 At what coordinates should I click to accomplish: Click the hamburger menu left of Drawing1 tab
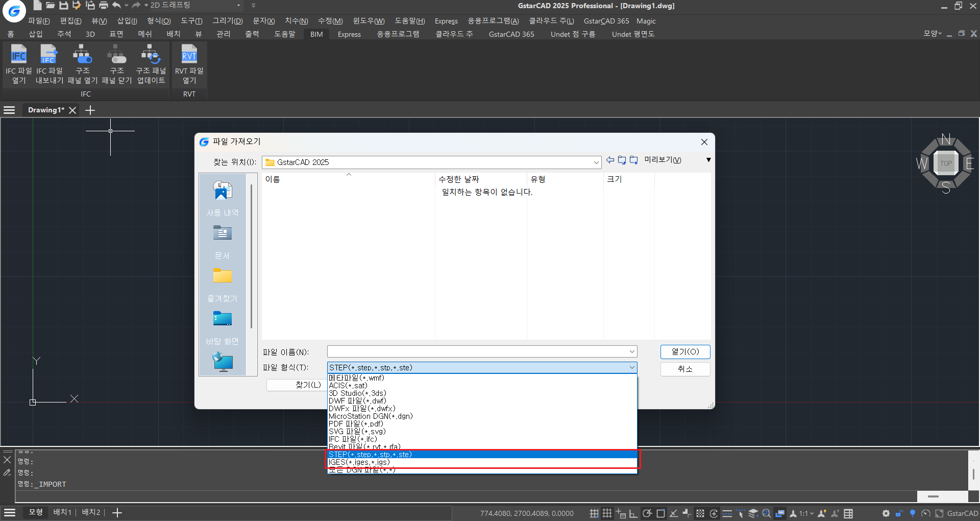9,110
